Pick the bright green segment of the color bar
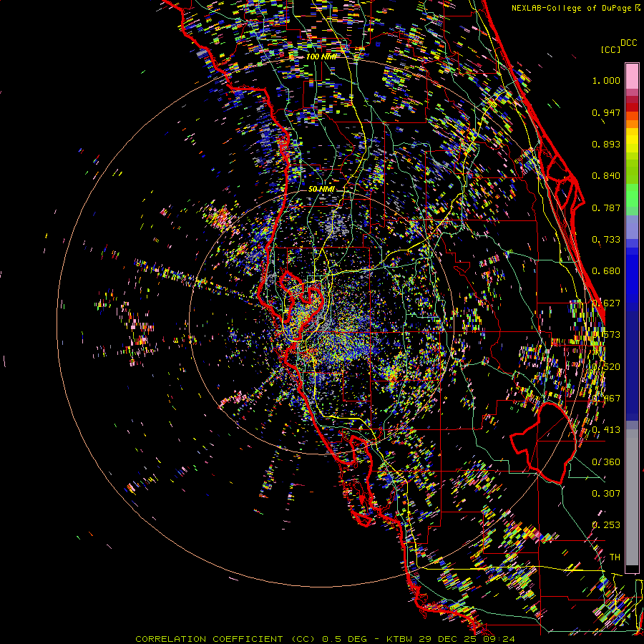The image size is (644, 644). [x=632, y=195]
